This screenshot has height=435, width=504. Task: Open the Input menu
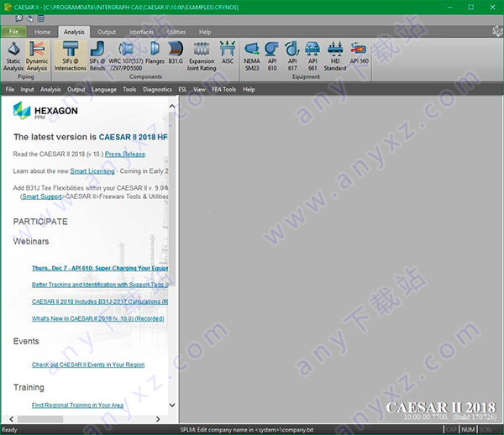coord(28,89)
